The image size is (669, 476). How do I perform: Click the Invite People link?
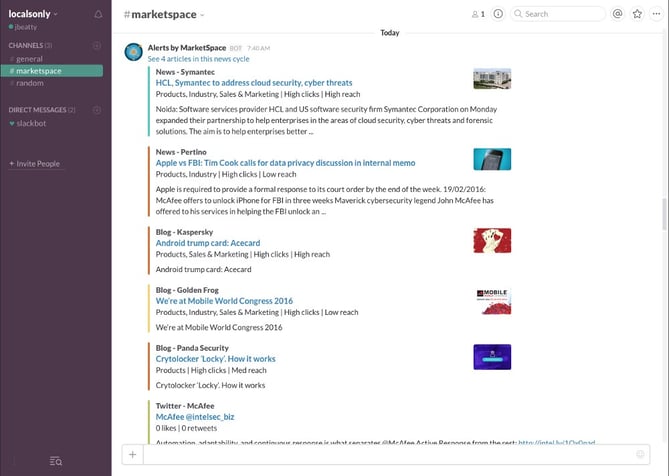[x=38, y=163]
